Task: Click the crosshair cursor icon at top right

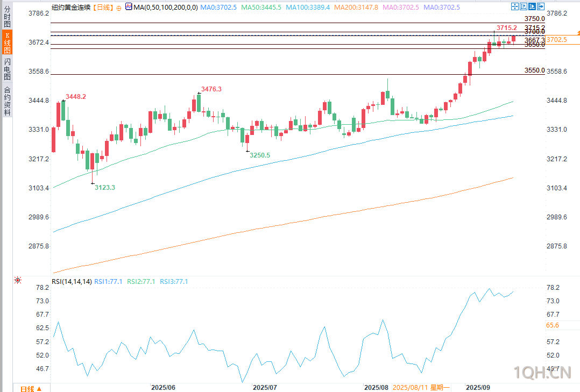Action: 514,6
